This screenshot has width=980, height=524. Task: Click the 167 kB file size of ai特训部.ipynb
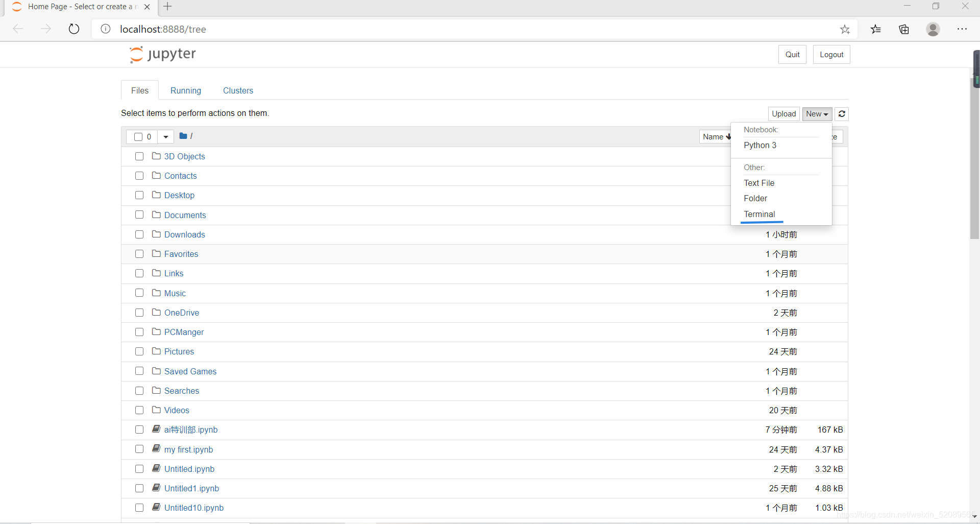click(830, 430)
